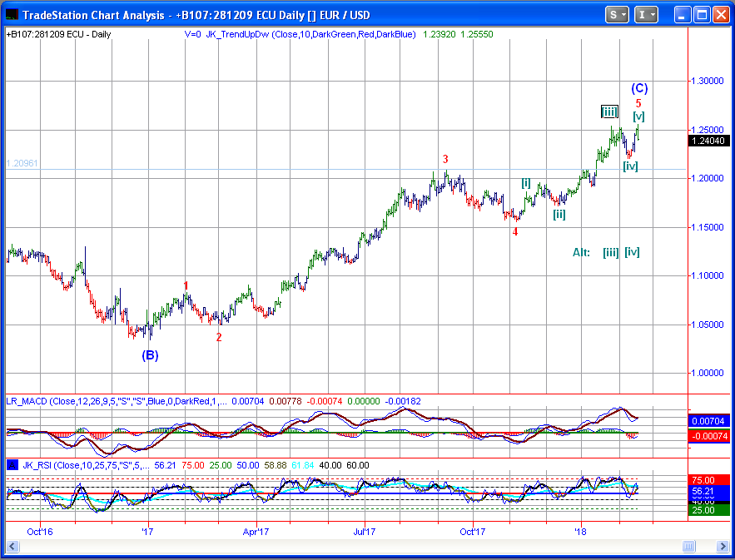Select the blue (B) wave label
This screenshot has width=735, height=560.
[150, 355]
